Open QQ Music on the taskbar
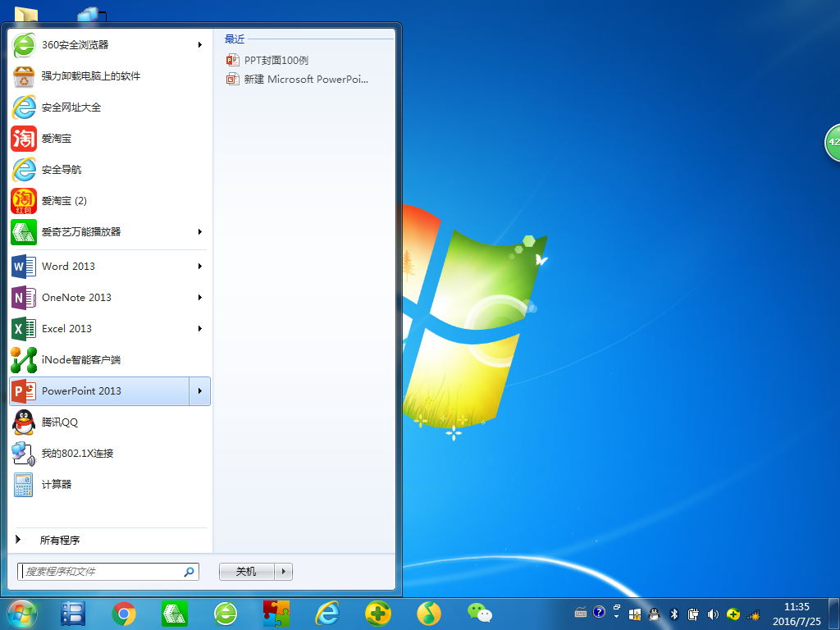 [428, 614]
